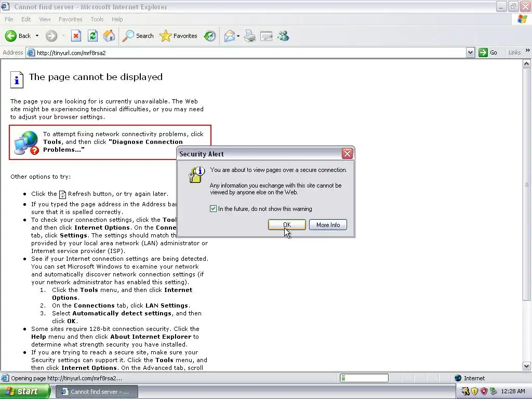Click 'Diagnose Connection Problems...' bold text
The width and height of the screenshot is (532, 399).
click(x=113, y=145)
